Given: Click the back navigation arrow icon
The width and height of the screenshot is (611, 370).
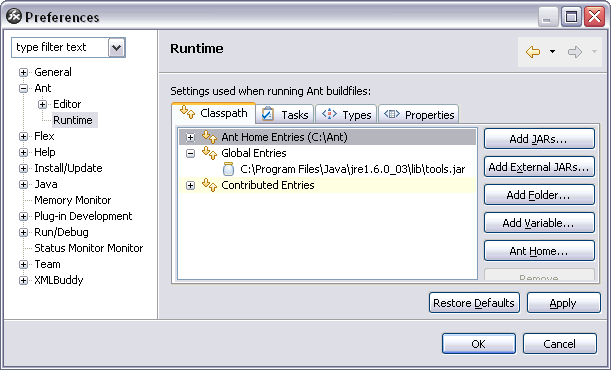Looking at the screenshot, I should 533,51.
